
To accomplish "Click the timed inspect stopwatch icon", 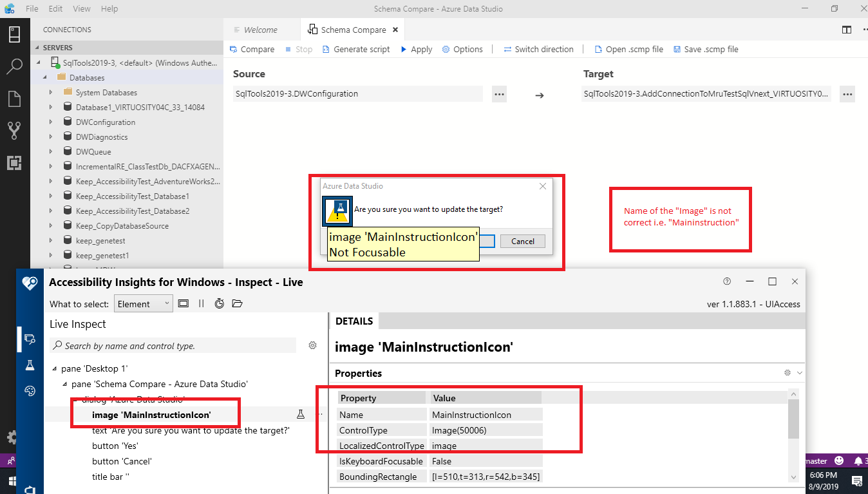I will (x=219, y=303).
